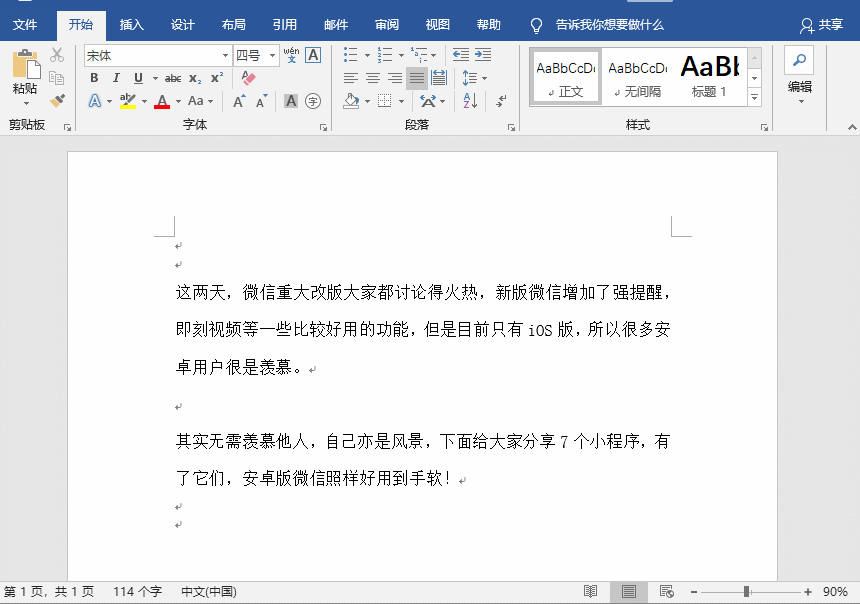Image resolution: width=860 pixels, height=604 pixels.
Task: Toggle superscript formatting
Action: pyautogui.click(x=217, y=78)
